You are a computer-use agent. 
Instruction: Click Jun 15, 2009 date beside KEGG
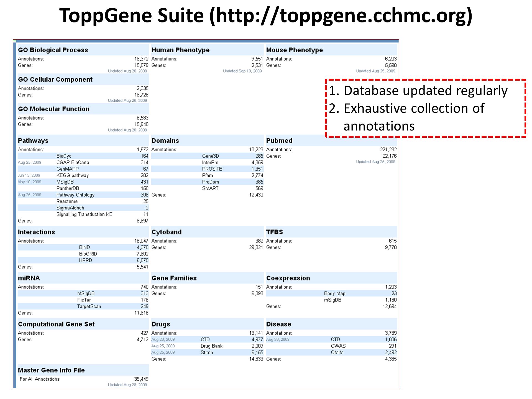click(29, 175)
